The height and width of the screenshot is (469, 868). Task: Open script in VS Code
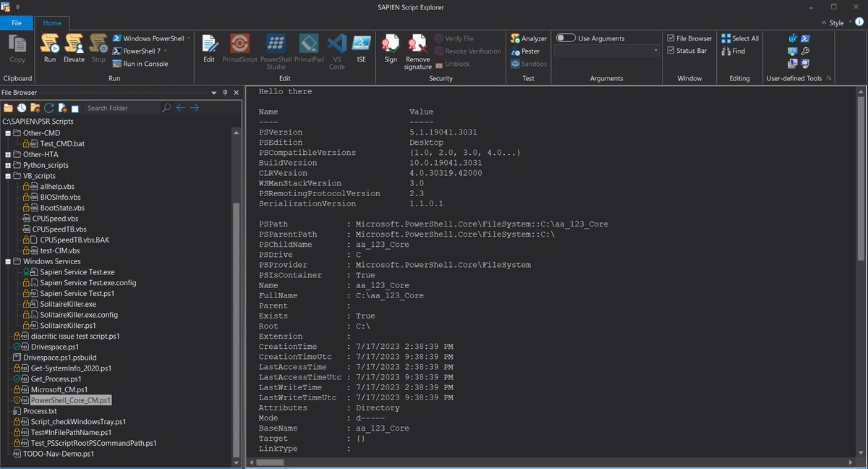(337, 52)
